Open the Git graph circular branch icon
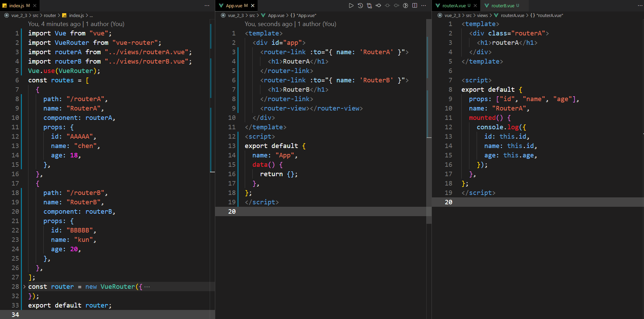The image size is (644, 319). (405, 6)
